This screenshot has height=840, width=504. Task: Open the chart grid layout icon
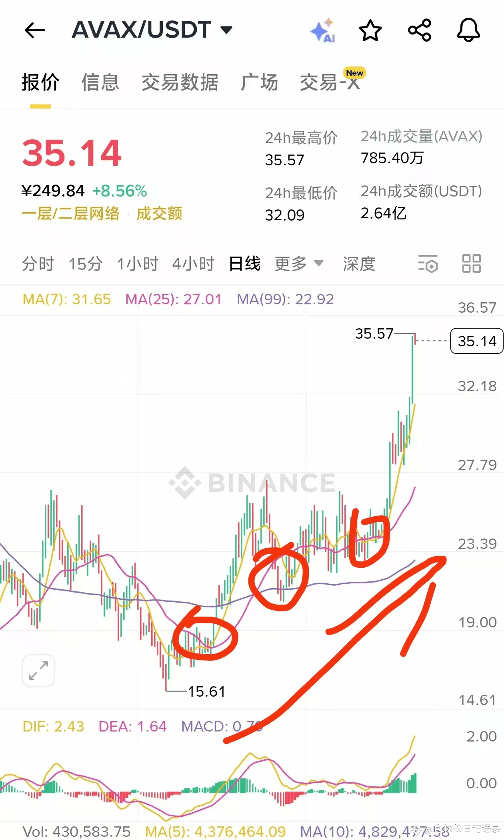coord(472,264)
